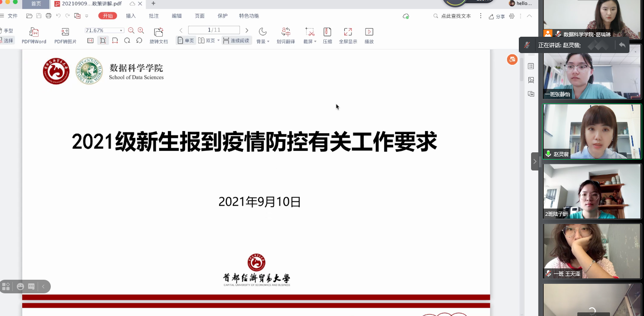Switch to 选择 selection tool
Screen dimensions: 644x316
pyautogui.click(x=7, y=40)
